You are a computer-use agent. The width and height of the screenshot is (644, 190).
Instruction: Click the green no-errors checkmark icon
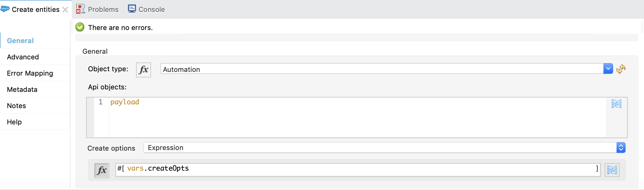coord(80,27)
